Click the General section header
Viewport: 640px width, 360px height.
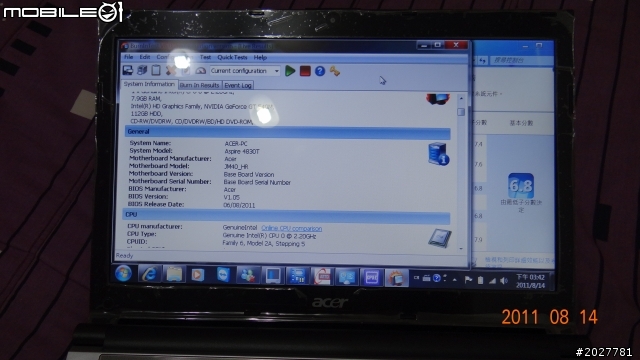[287, 132]
